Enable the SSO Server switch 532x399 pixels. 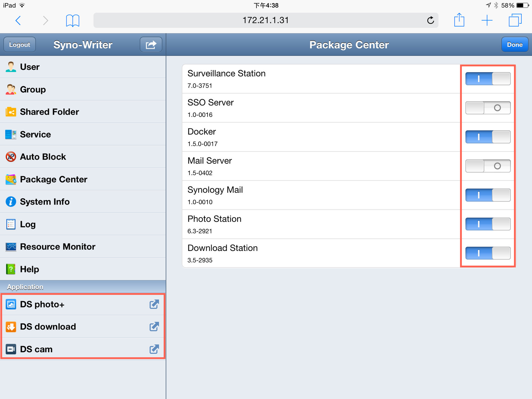pyautogui.click(x=488, y=108)
